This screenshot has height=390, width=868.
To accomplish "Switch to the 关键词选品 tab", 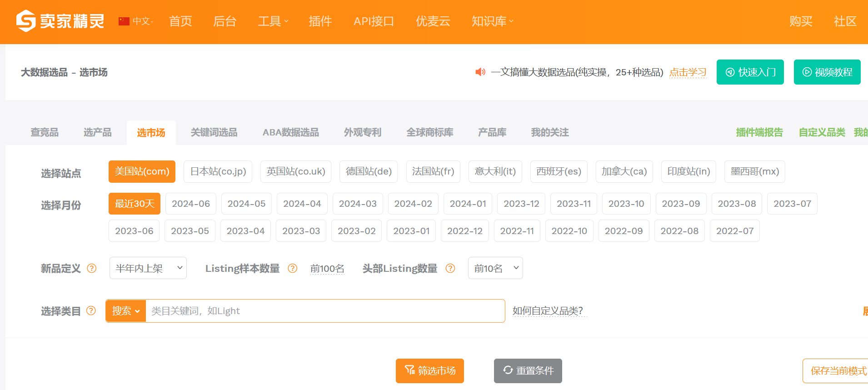I will click(x=214, y=132).
